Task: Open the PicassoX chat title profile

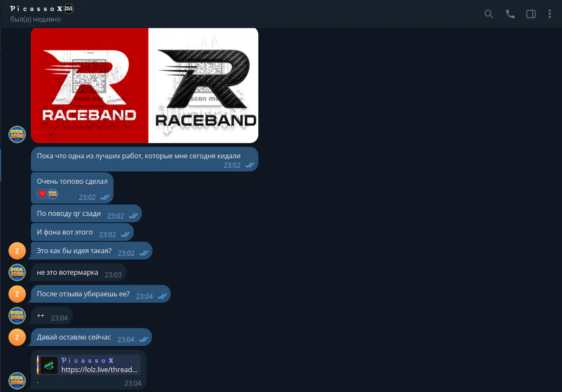Action: (x=36, y=8)
